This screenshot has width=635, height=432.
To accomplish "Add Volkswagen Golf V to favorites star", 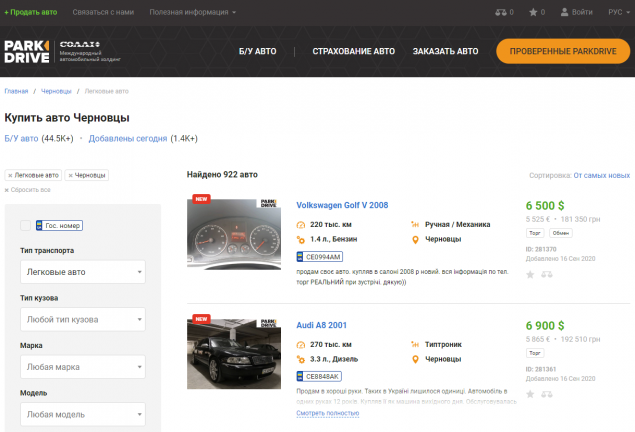I will (x=530, y=275).
